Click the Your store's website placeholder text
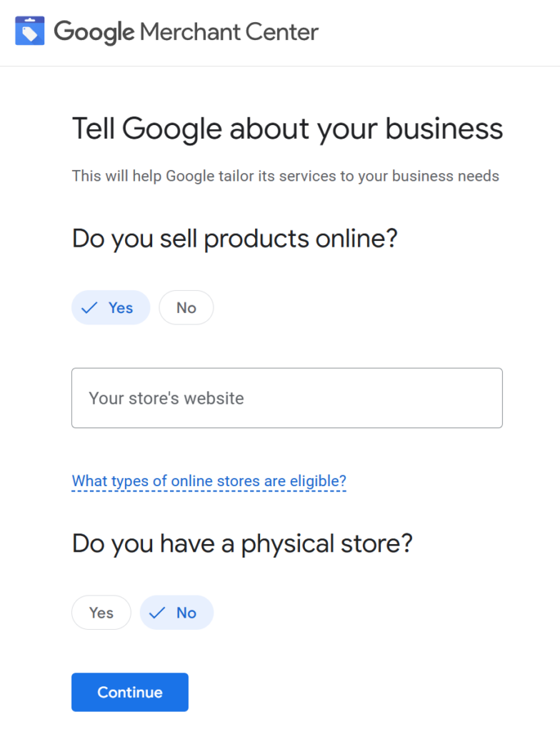This screenshot has height=732, width=560. 166,398
